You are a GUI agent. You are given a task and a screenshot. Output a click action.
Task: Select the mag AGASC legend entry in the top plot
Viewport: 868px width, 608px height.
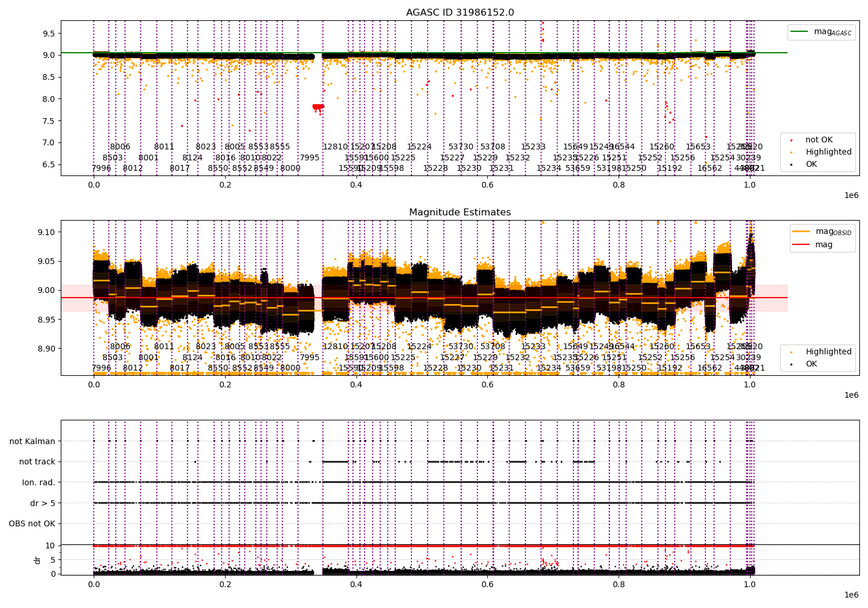pyautogui.click(x=822, y=32)
